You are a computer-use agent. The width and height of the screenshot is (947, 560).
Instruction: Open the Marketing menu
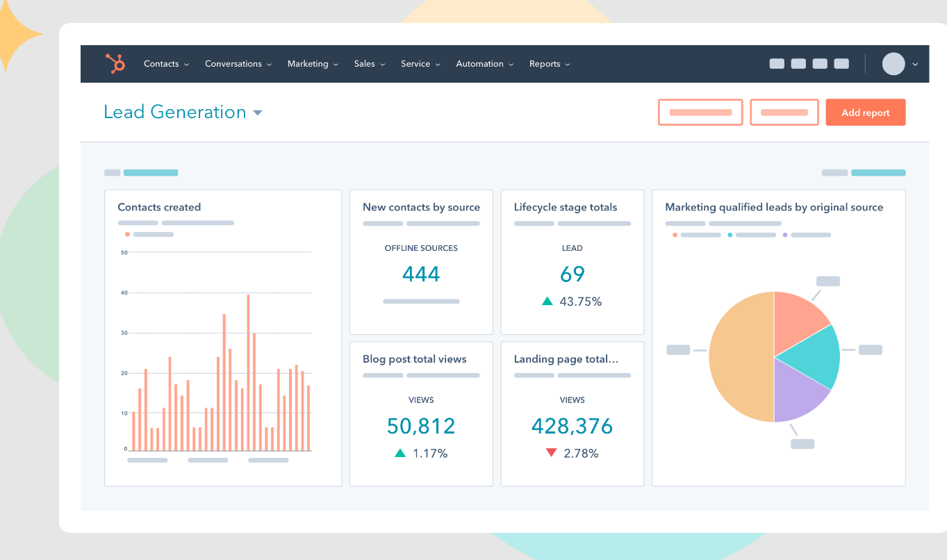tap(313, 64)
